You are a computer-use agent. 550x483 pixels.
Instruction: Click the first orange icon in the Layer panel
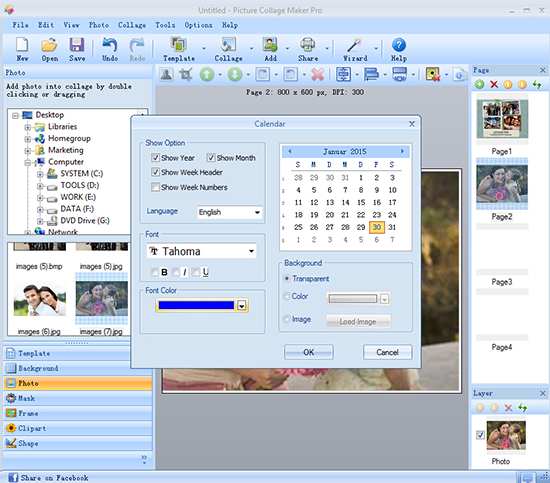click(479, 408)
